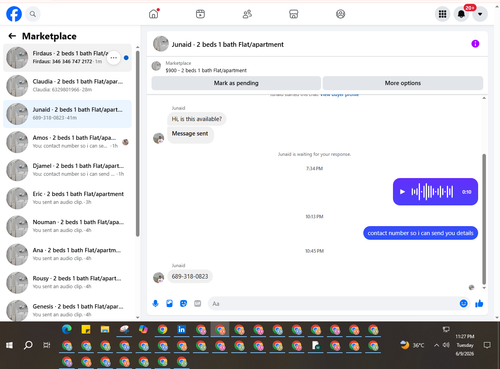The width and height of the screenshot is (500, 369).
Task: Open the Marketplace storefront icon
Action: 294,14
